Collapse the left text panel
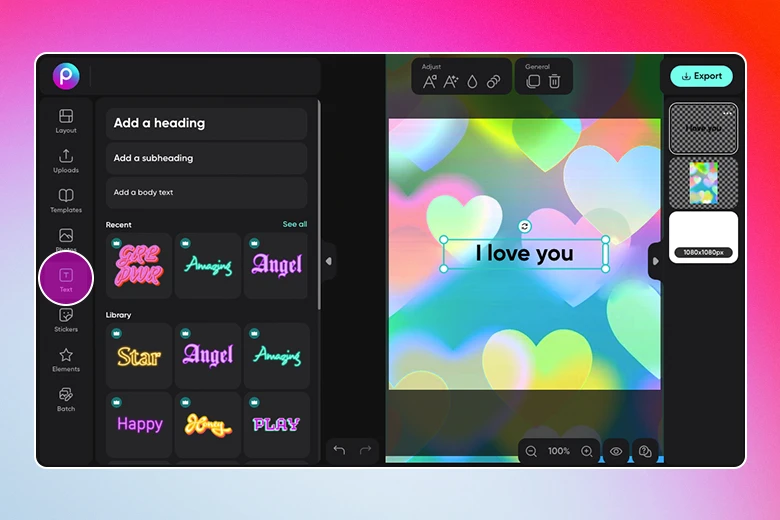 [x=329, y=261]
